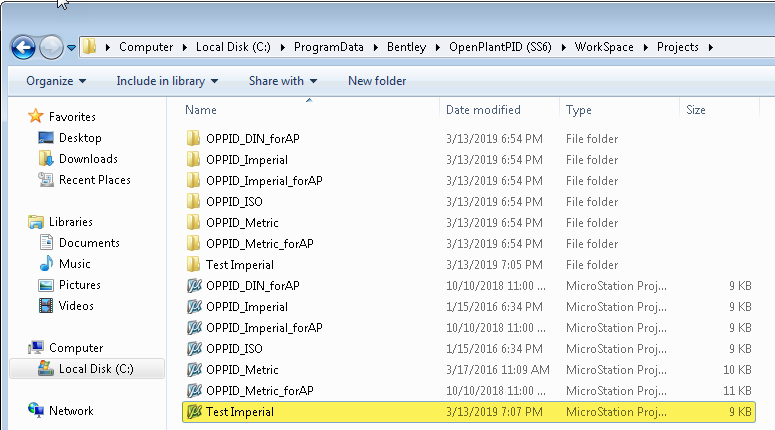Select the OPPID_DIN_forAP folder icon
The width and height of the screenshot is (775, 430).
pyautogui.click(x=193, y=138)
